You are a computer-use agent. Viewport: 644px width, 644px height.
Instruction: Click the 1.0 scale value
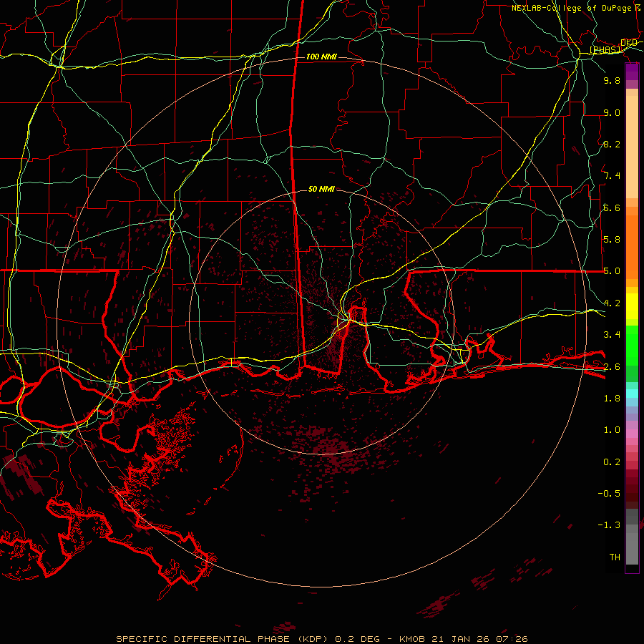612,430
